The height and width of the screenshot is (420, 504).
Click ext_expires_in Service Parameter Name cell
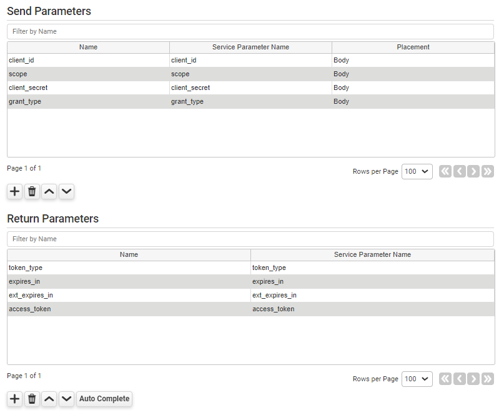tap(373, 295)
